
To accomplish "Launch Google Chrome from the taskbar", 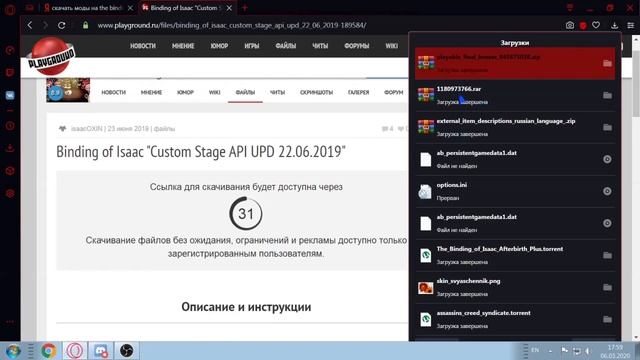I will pos(49,351).
